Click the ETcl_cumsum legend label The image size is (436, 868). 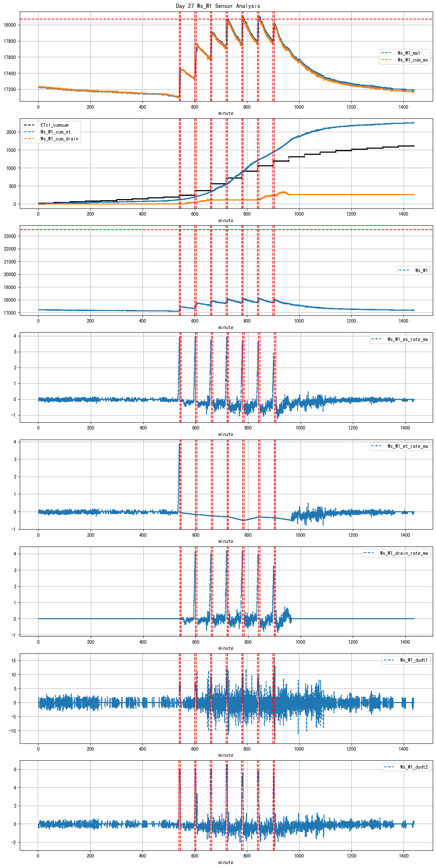[x=54, y=125]
